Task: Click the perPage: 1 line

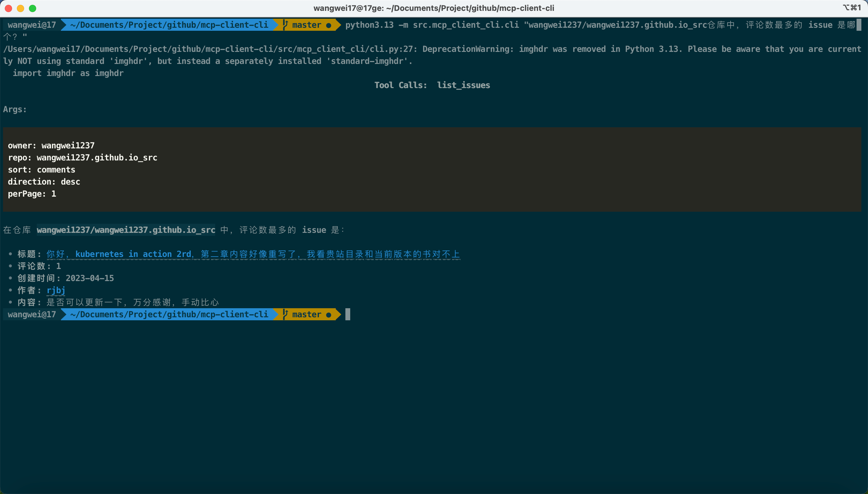Action: point(32,194)
